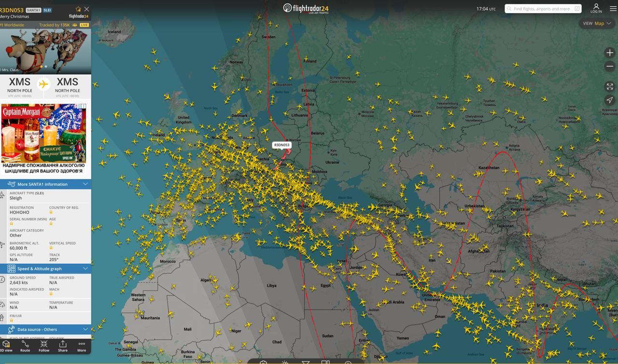Open fullscreen with the expand arrows icon
The image size is (618, 364).
pos(609,86)
